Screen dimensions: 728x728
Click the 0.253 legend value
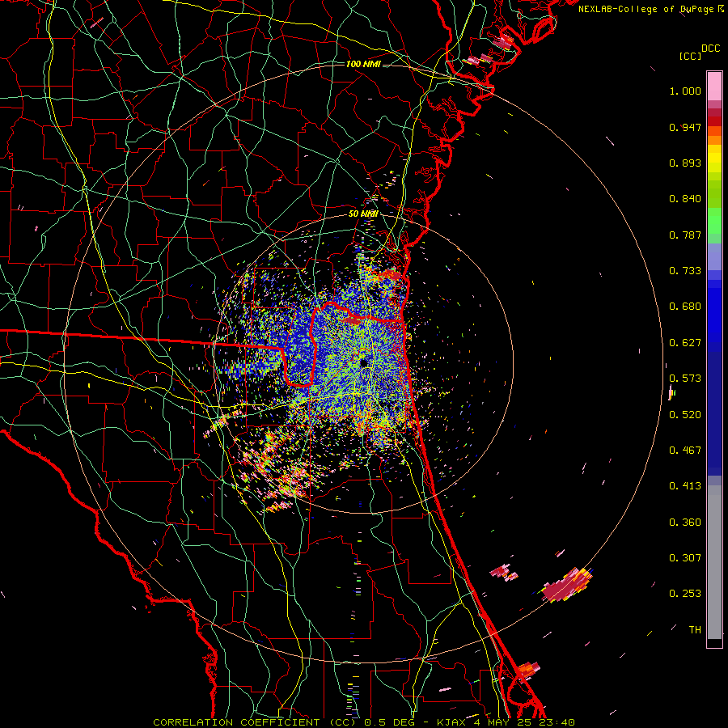(685, 594)
